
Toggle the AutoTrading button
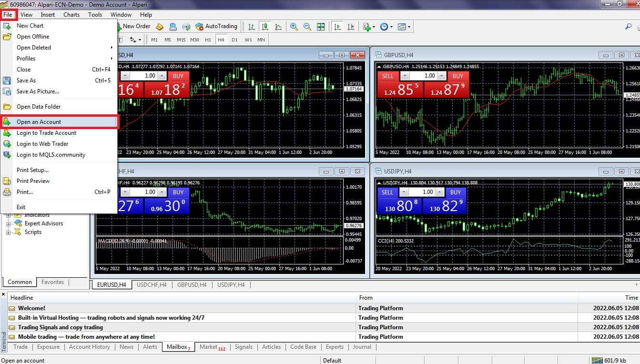pyautogui.click(x=216, y=26)
